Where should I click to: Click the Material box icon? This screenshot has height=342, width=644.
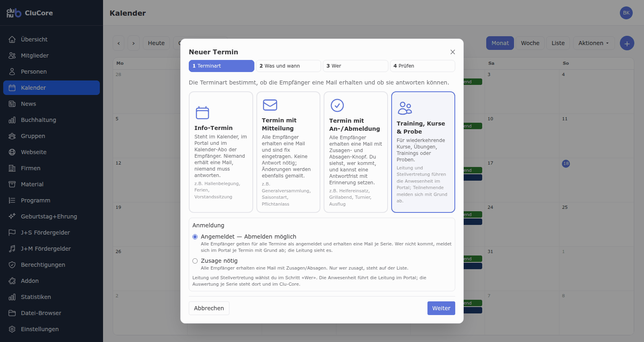12,184
